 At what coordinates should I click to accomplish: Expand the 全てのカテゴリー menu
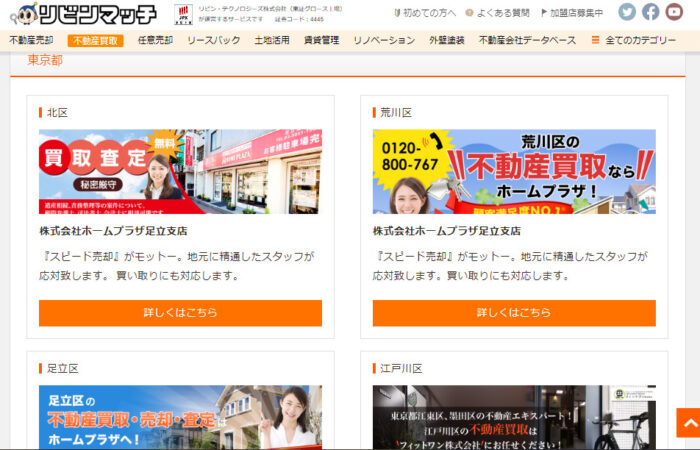tap(641, 40)
